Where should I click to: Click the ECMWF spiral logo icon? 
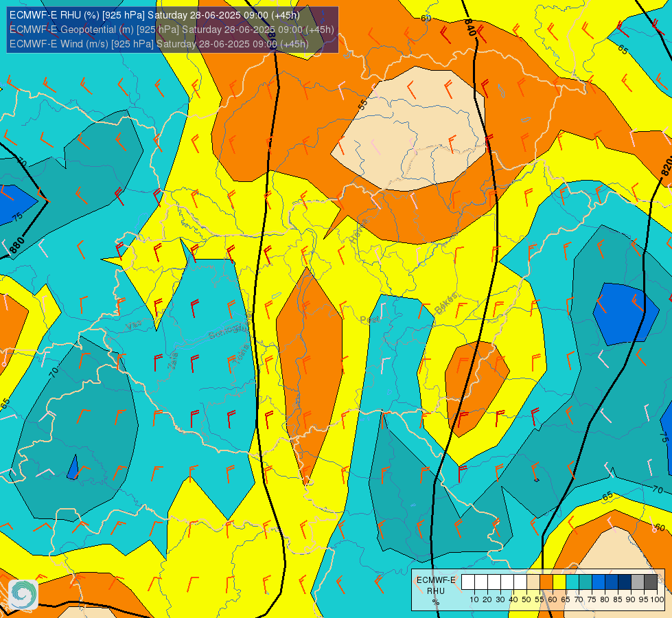23,594
